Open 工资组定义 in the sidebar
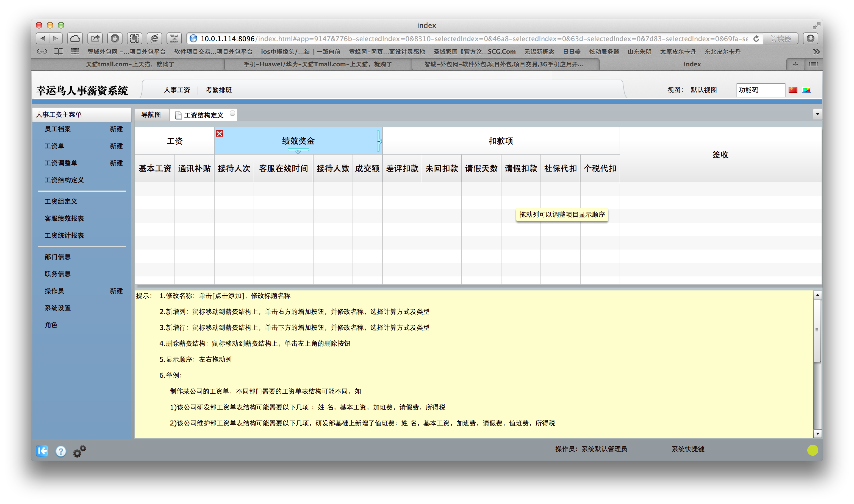Image resolution: width=854 pixels, height=504 pixels. 61,201
